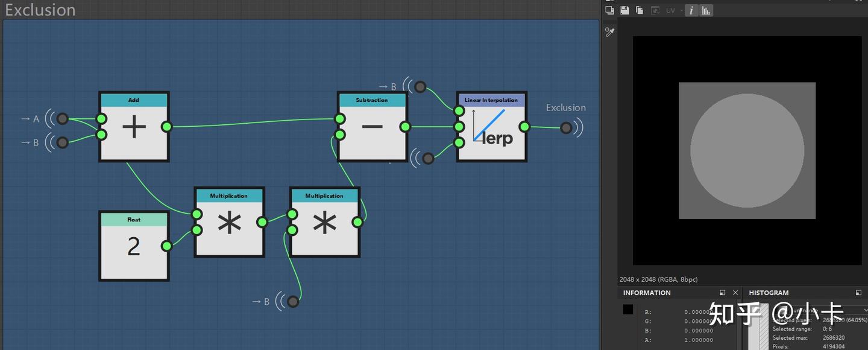
Task: Open the Luminance channel dropdown in the Histogram panel
Action: 820,310
